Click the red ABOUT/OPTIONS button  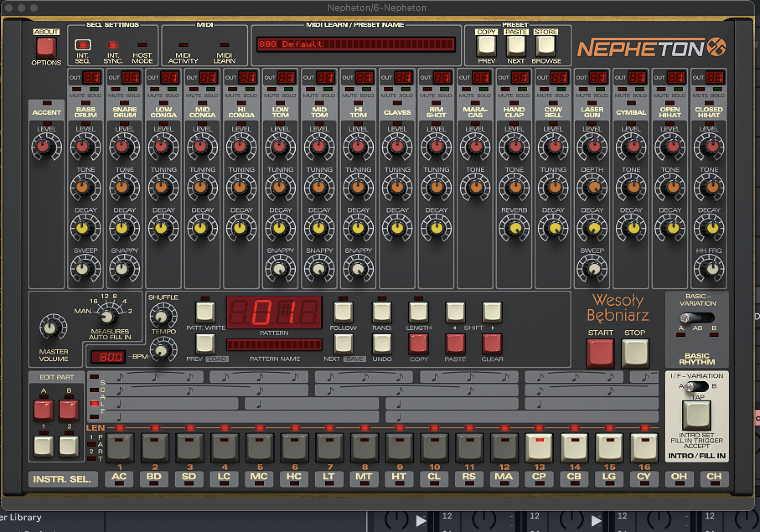coord(46,47)
